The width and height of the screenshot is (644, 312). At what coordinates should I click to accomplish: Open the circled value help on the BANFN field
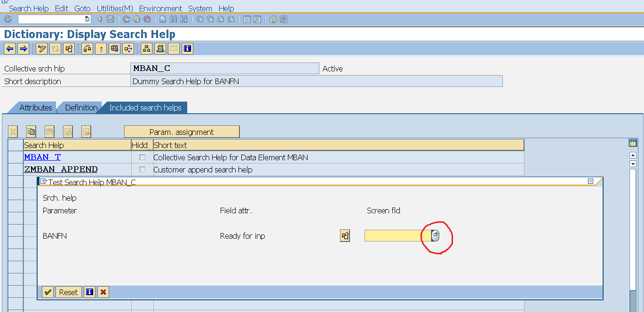(435, 235)
